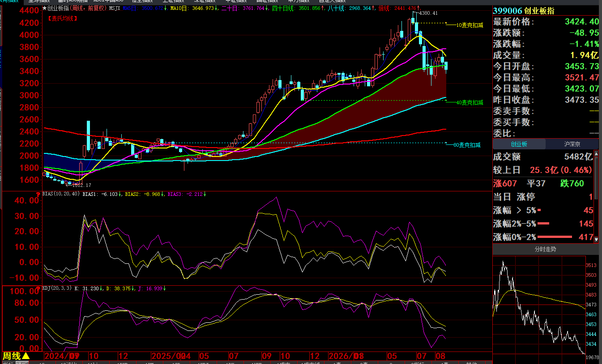Click the 399006 创业板指 stock title
Screen dimensions: 602x364
pos(524,11)
